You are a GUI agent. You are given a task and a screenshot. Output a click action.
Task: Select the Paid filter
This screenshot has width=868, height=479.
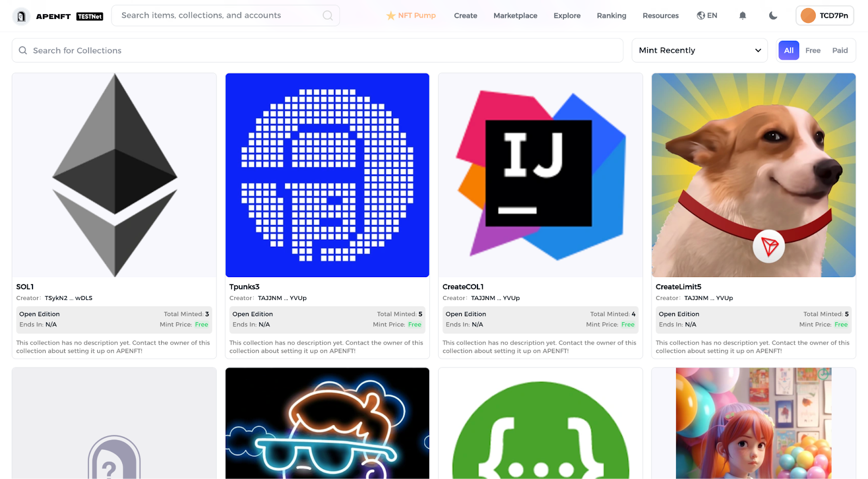tap(840, 50)
